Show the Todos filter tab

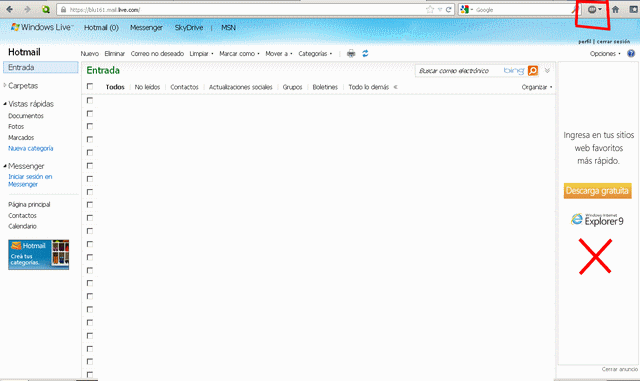click(x=115, y=87)
